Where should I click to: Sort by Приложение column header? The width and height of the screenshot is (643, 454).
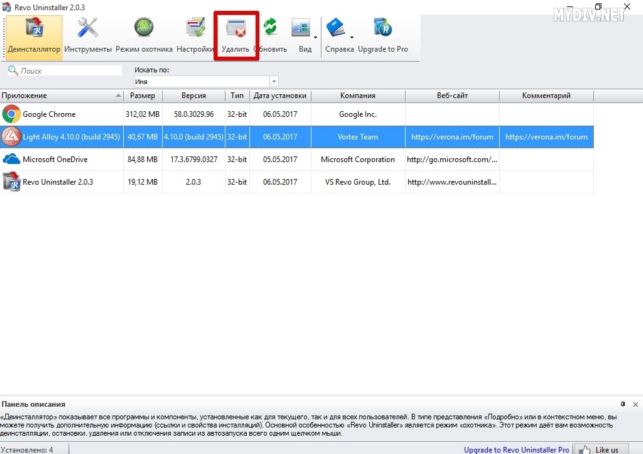tap(62, 96)
